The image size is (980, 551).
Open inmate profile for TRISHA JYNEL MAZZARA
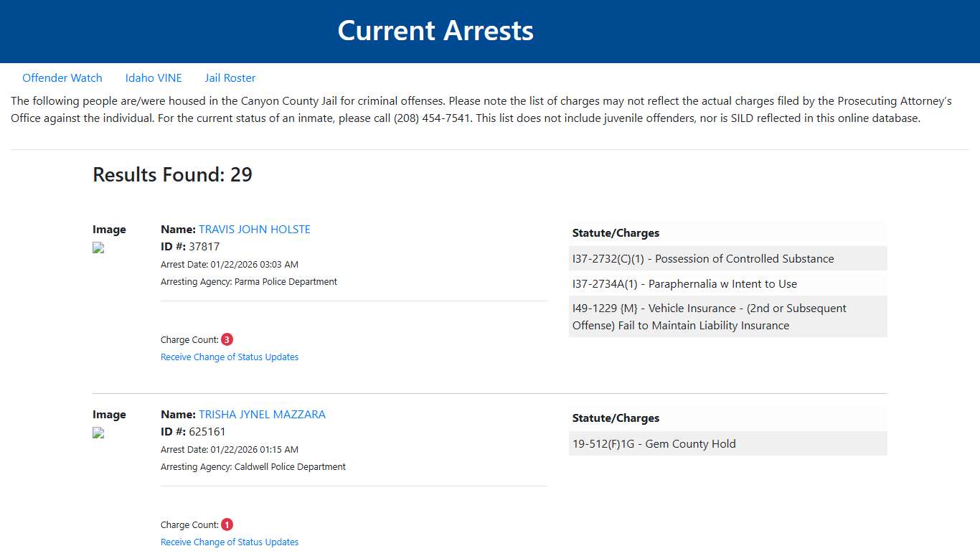coord(262,414)
